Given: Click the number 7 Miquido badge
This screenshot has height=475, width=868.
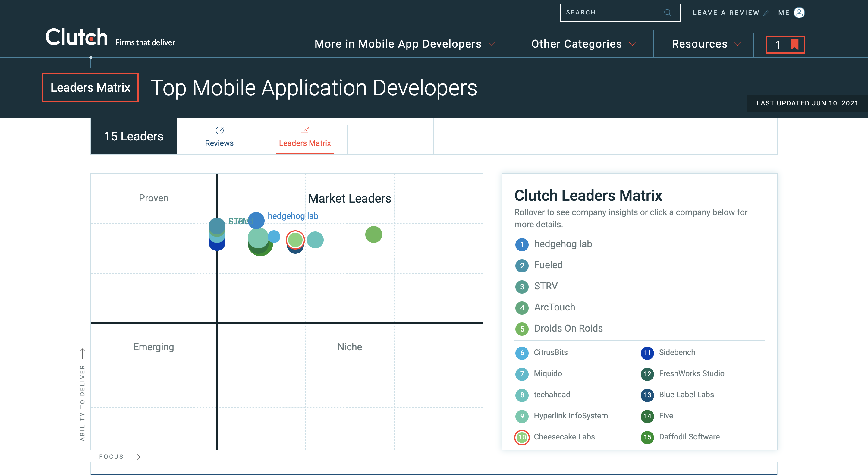Looking at the screenshot, I should pyautogui.click(x=522, y=374).
